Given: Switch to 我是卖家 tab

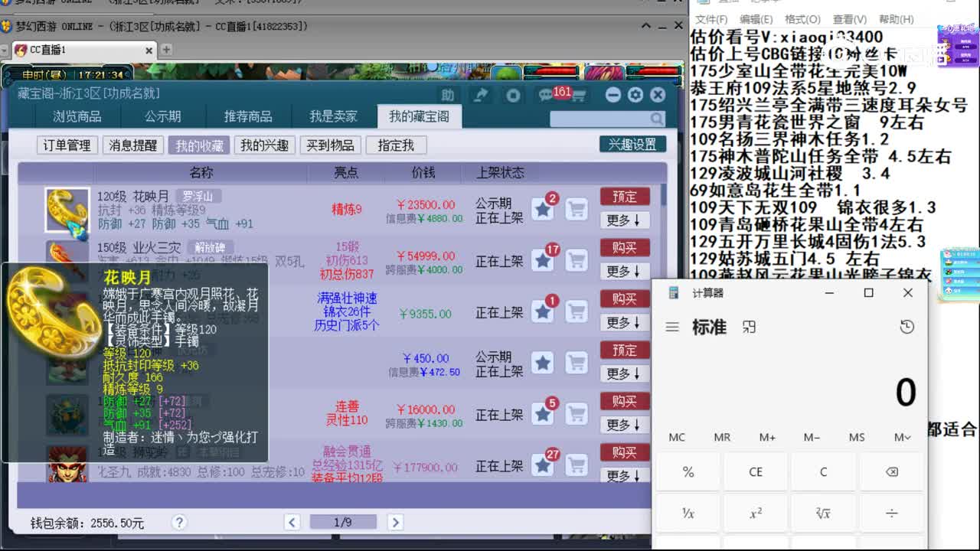Looking at the screenshot, I should click(x=334, y=116).
